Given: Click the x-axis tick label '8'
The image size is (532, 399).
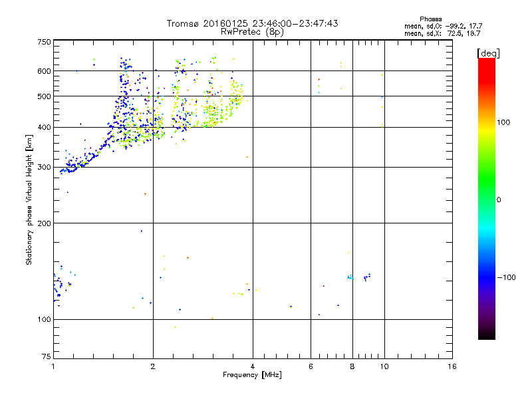Looking at the screenshot, I should click(x=352, y=366).
